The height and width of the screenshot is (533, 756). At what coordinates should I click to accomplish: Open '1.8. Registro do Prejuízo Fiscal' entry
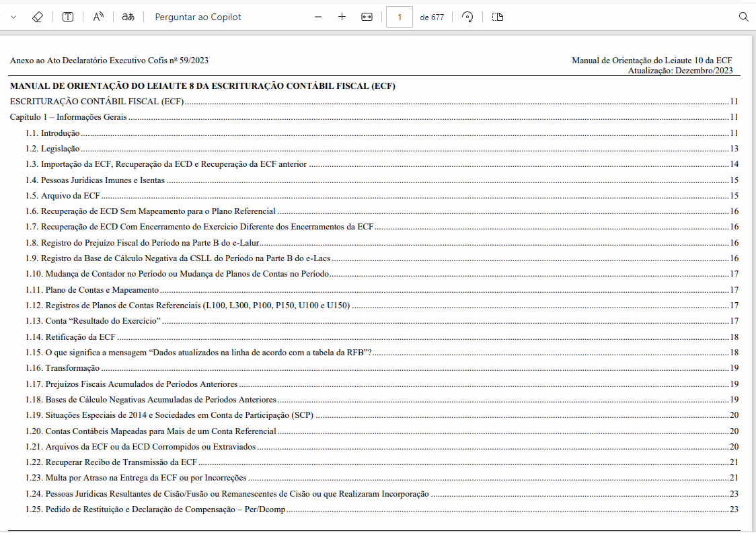click(x=382, y=243)
